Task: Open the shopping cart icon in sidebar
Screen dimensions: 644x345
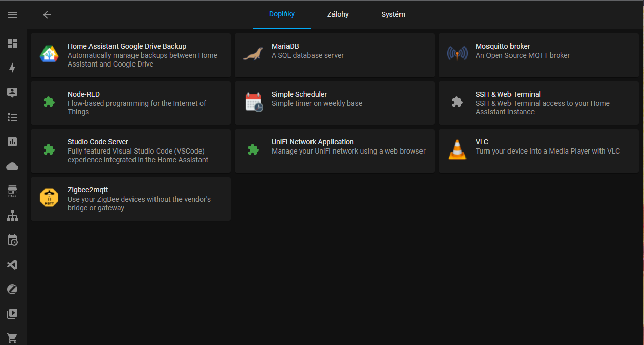Action: [12, 338]
